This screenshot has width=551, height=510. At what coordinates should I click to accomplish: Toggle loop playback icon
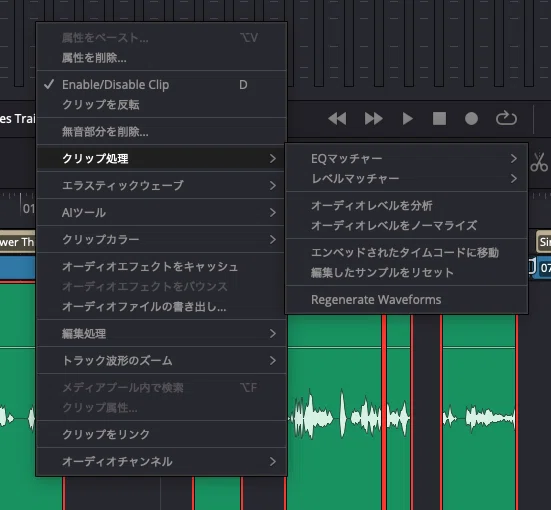(x=506, y=118)
